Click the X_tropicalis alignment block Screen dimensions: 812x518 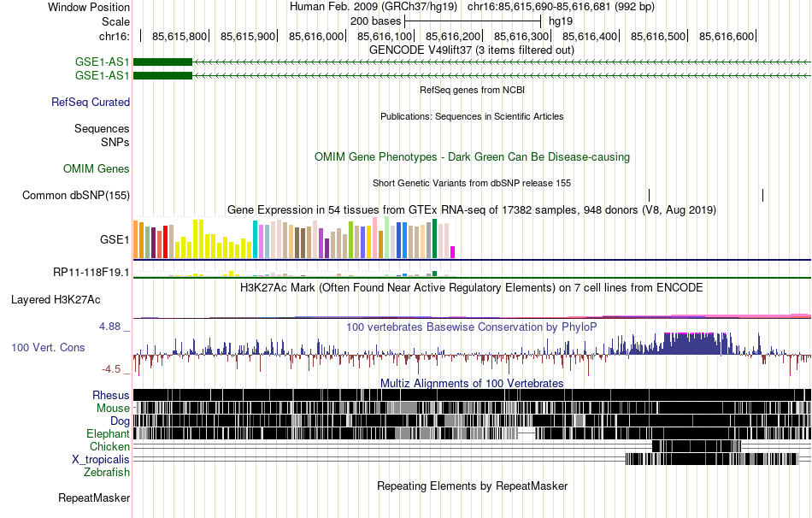[x=712, y=459]
